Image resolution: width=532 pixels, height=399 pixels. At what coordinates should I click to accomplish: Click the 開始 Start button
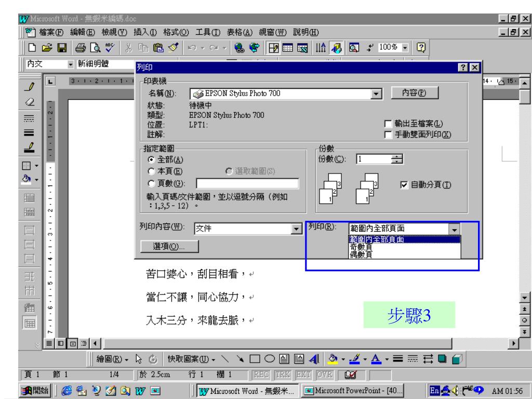tap(35, 391)
